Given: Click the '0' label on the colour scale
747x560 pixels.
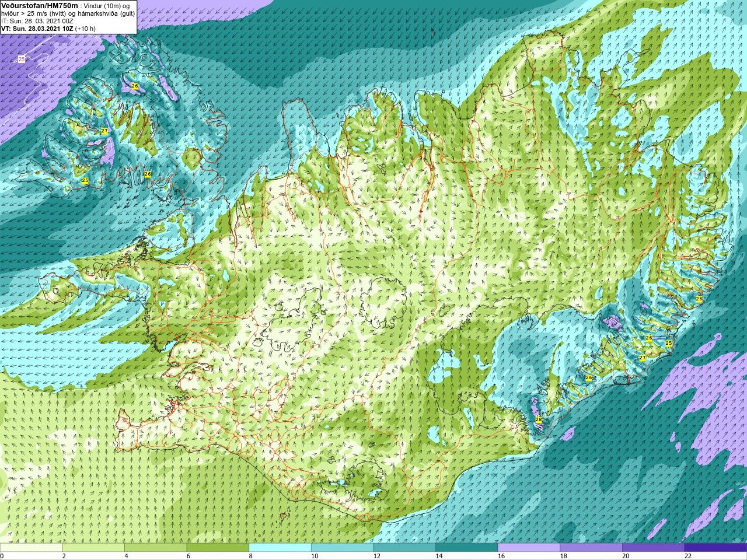Looking at the screenshot, I should pyautogui.click(x=2, y=556).
